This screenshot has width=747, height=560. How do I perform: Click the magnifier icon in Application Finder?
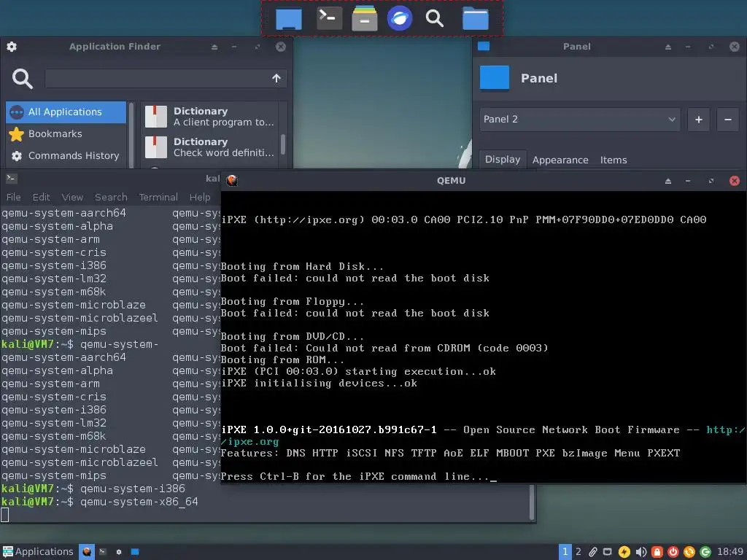pyautogui.click(x=23, y=79)
